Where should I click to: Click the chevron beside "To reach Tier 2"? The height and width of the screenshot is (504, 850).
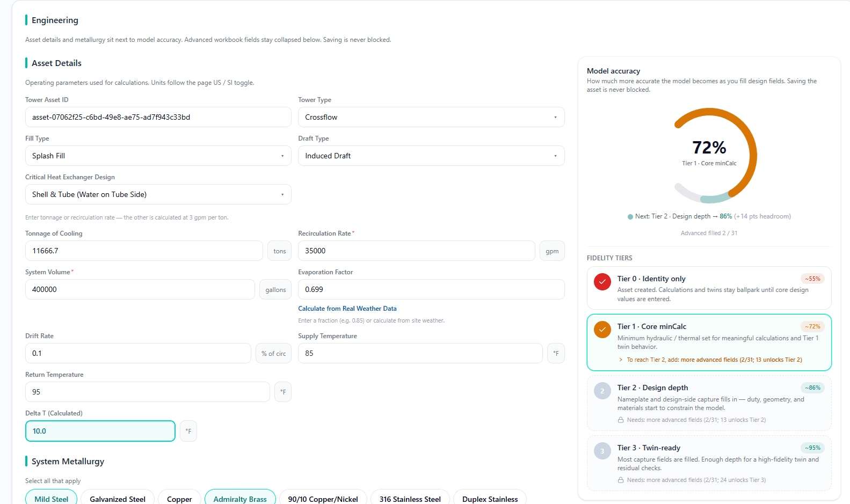(x=621, y=360)
